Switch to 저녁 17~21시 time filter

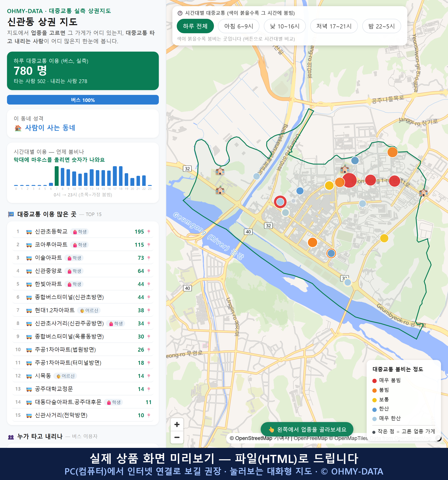(334, 26)
